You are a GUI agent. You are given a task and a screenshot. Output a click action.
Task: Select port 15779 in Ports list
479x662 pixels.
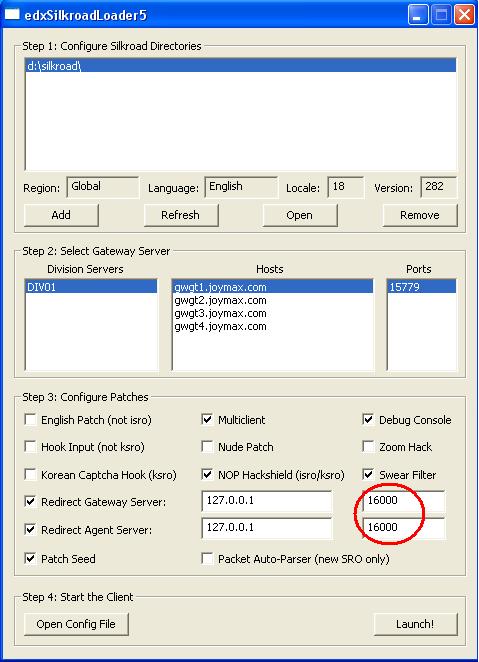421,287
